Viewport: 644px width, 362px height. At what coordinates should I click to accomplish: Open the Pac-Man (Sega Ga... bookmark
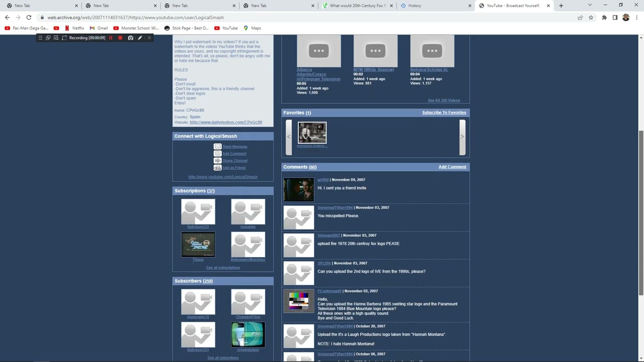[26, 28]
